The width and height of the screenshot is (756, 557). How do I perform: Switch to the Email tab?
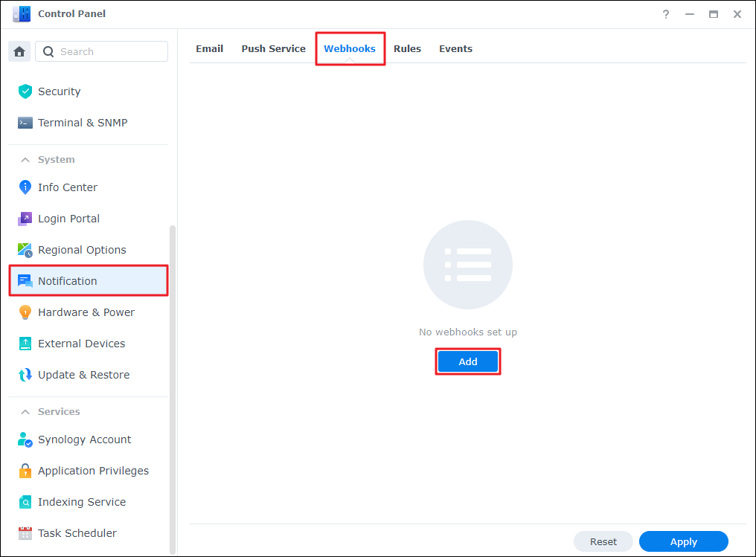(210, 48)
